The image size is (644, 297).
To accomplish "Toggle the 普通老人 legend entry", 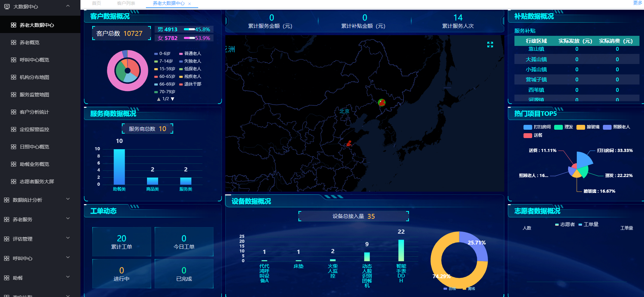I will click(190, 54).
